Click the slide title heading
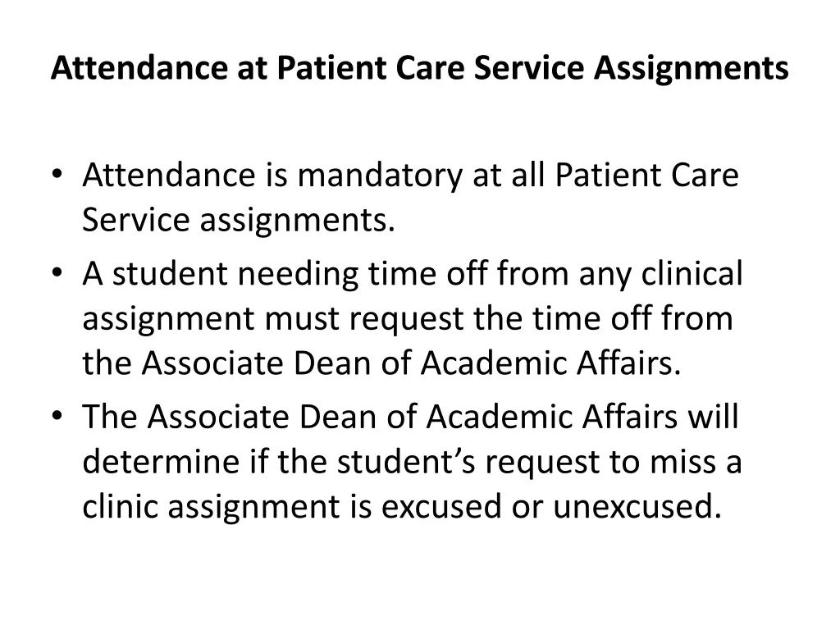This screenshot has width=840, height=630. [x=419, y=68]
